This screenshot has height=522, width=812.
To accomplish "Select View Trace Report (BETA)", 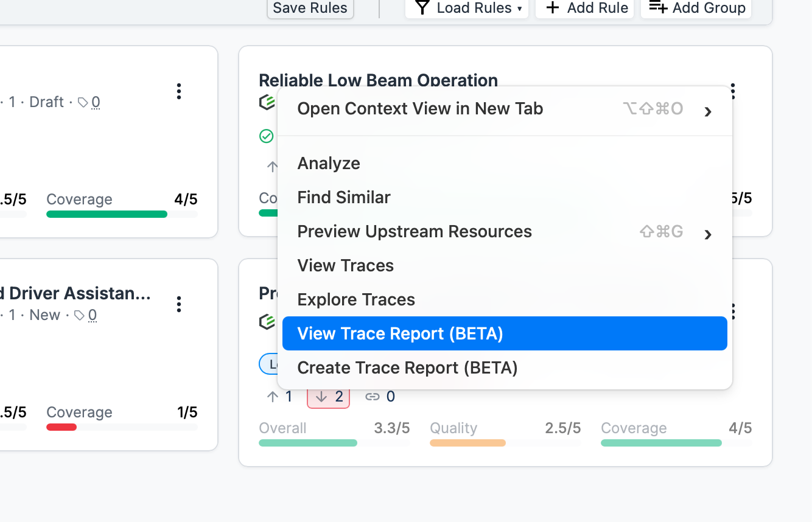I will (x=505, y=333).
